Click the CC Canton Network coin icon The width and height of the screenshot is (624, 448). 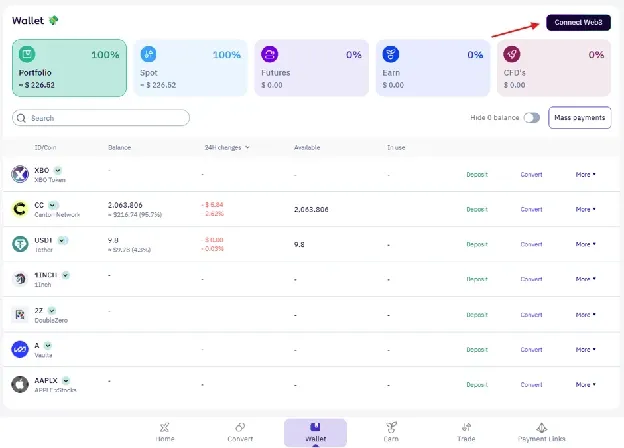[20, 209]
